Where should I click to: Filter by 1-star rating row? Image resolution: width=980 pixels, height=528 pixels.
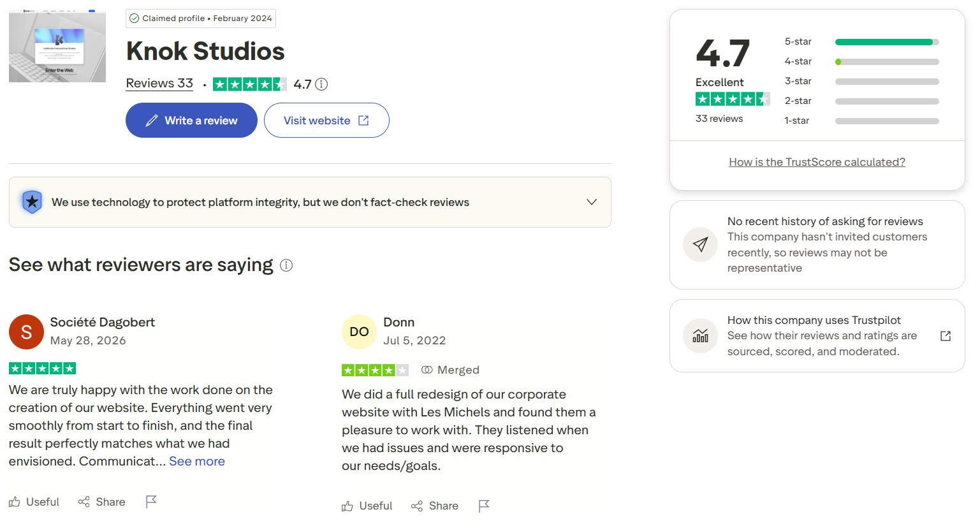click(861, 121)
